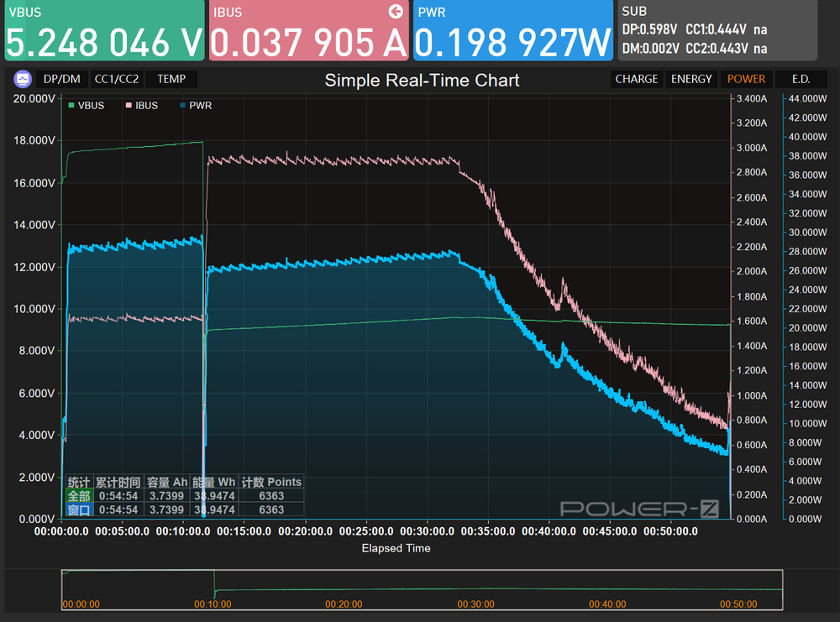Click the 00:10:00 marker in overview timeline

[x=213, y=604]
